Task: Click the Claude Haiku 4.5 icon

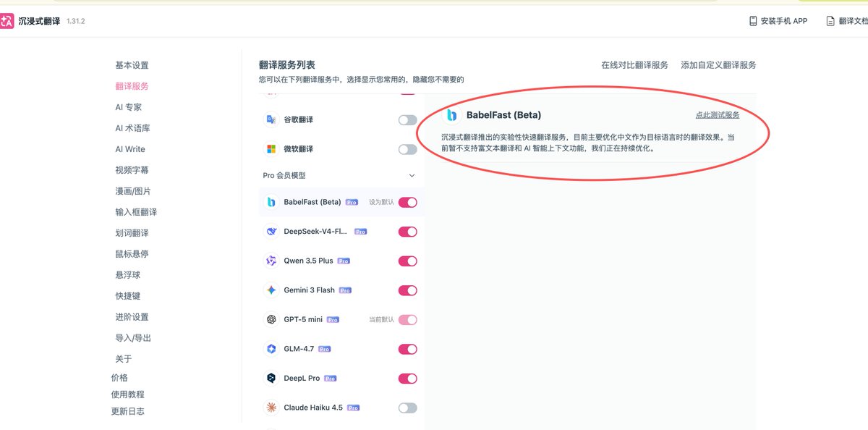Action: pos(271,408)
